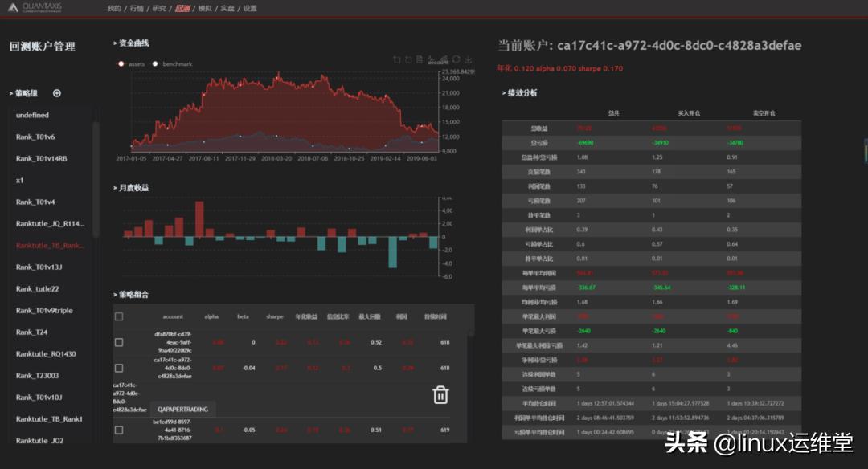This screenshot has height=469, width=868.
Task: Collapse the 策略组合 section
Action: tap(131, 294)
